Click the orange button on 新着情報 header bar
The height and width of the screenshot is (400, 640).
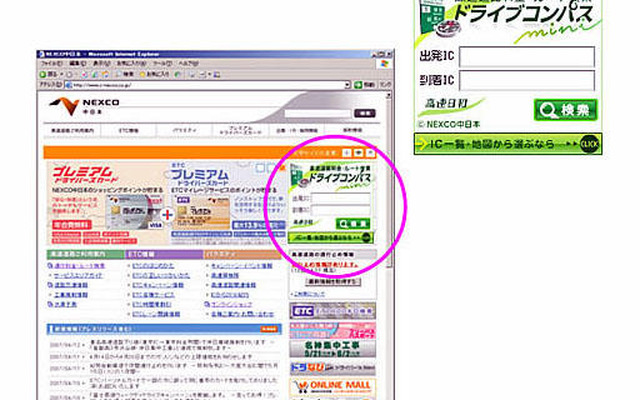pos(269,329)
